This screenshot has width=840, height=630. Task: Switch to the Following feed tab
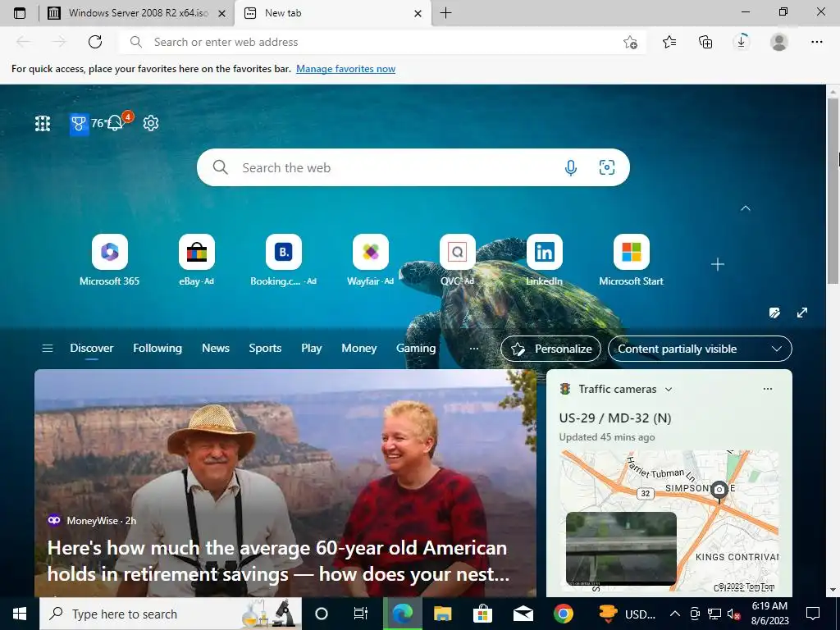point(157,348)
